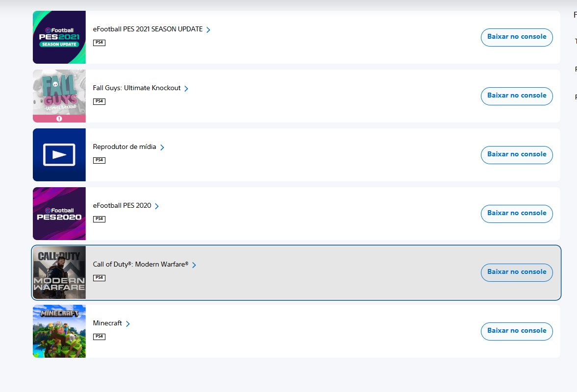
Task: Click Baixar no console for Minecraft
Action: tap(517, 331)
